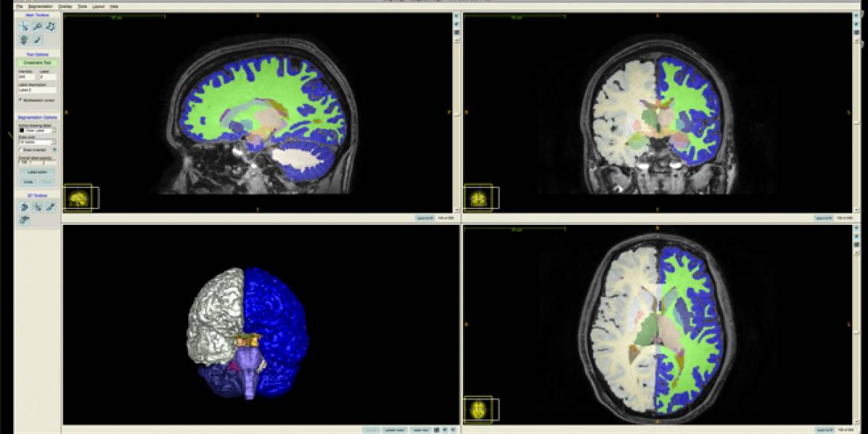The height and width of the screenshot is (434, 868).
Task: Click the sagittal view slice scrollbar
Action: [456, 123]
